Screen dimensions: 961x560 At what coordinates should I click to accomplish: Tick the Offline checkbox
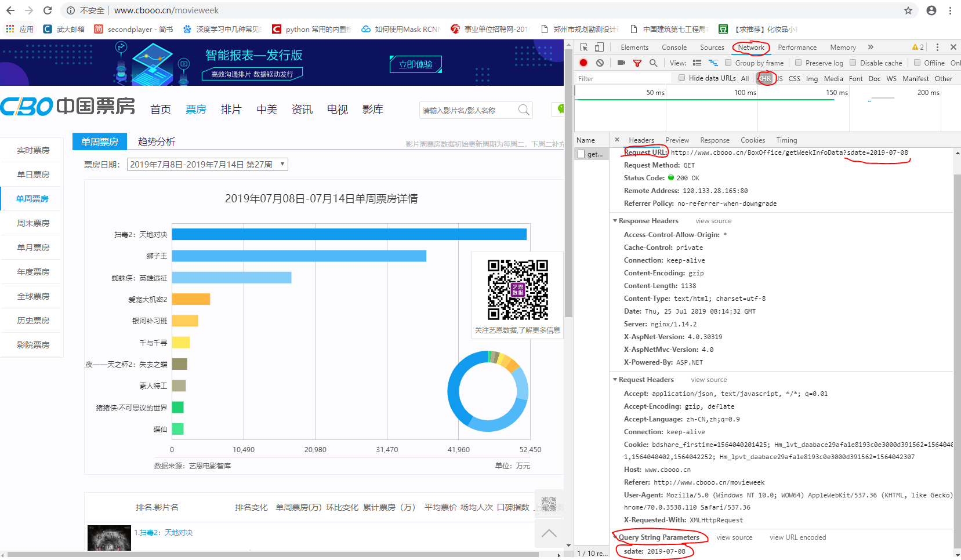(918, 63)
